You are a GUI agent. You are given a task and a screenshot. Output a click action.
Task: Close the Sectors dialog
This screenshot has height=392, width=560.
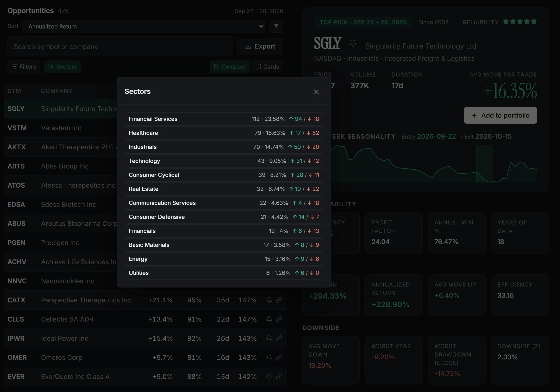click(x=316, y=92)
